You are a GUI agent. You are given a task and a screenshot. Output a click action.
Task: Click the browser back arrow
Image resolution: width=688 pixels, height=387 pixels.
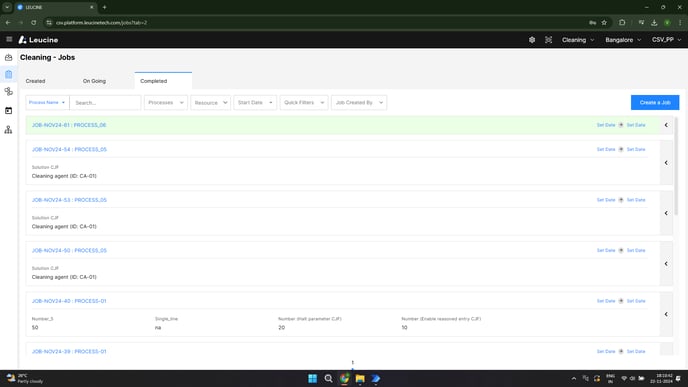click(x=8, y=22)
